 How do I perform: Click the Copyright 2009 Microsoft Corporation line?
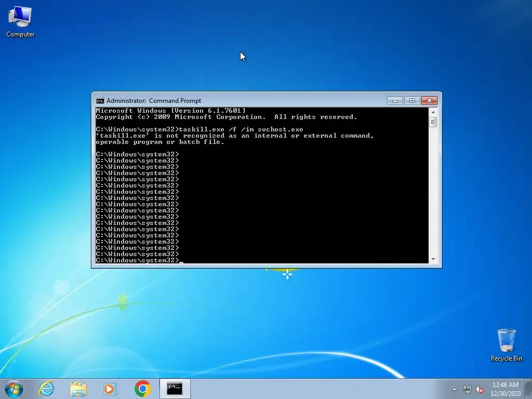pos(227,117)
